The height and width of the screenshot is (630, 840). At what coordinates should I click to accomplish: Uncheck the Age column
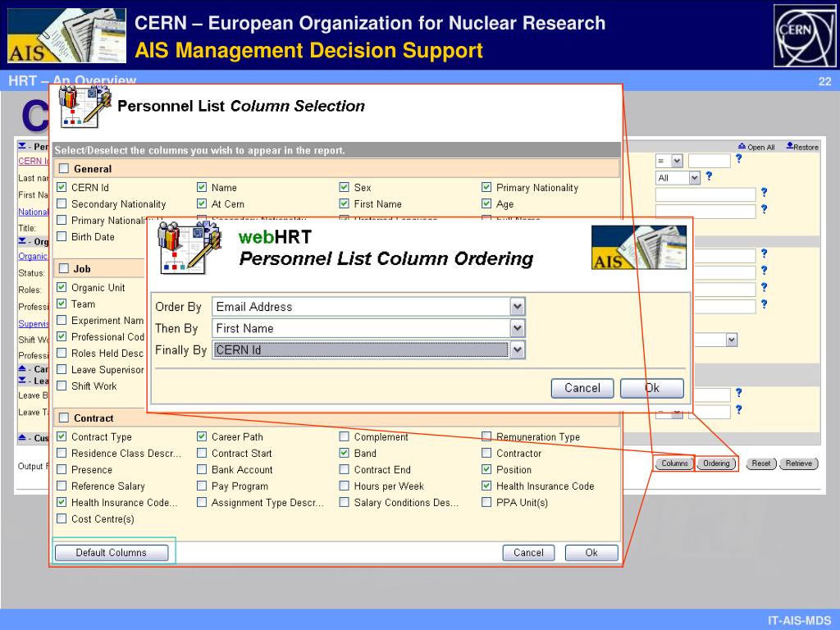click(x=486, y=203)
